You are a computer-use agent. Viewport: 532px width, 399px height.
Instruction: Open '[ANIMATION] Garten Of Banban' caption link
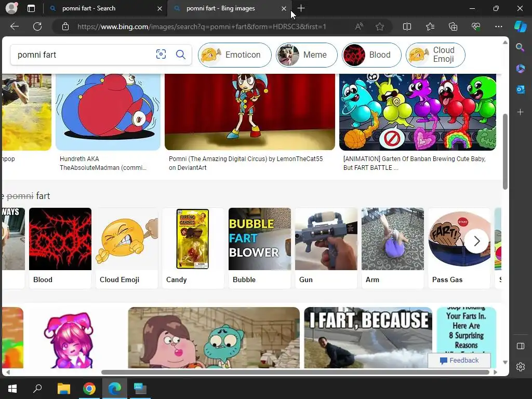(x=414, y=163)
